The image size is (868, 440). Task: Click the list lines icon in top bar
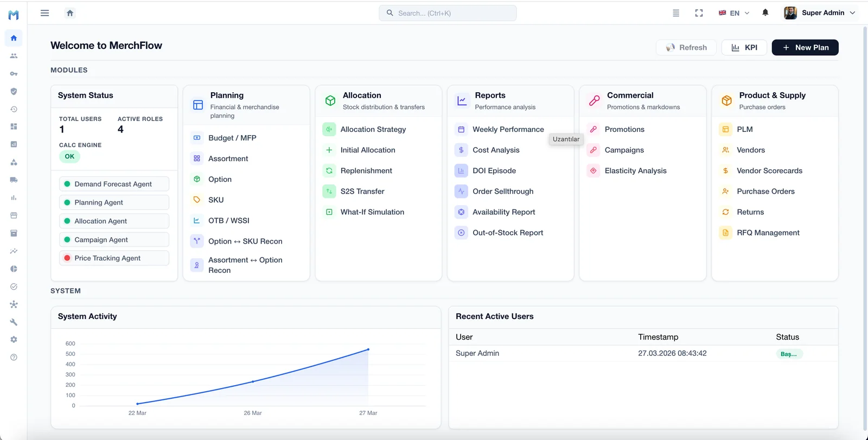tap(676, 13)
